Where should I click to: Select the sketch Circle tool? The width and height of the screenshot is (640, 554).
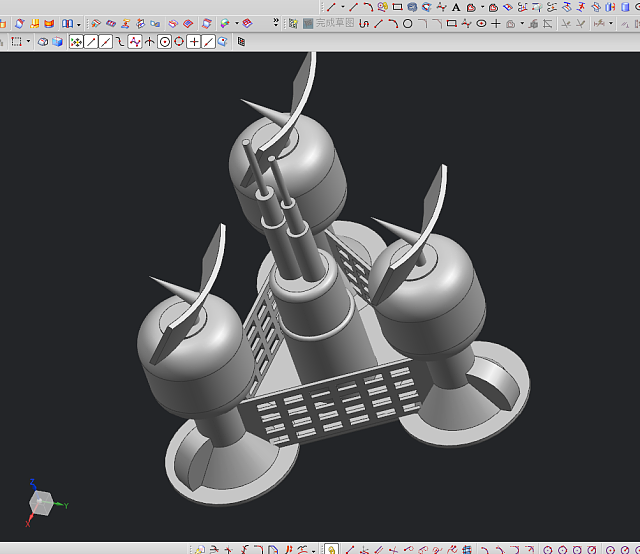point(407,24)
